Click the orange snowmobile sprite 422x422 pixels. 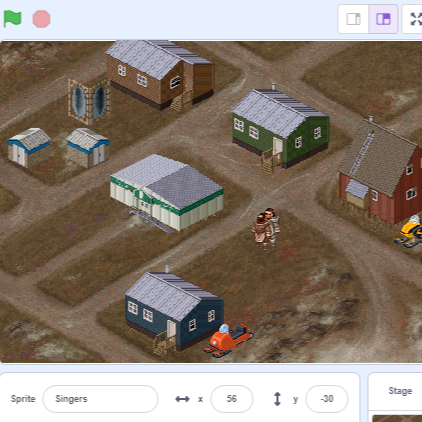[228, 340]
